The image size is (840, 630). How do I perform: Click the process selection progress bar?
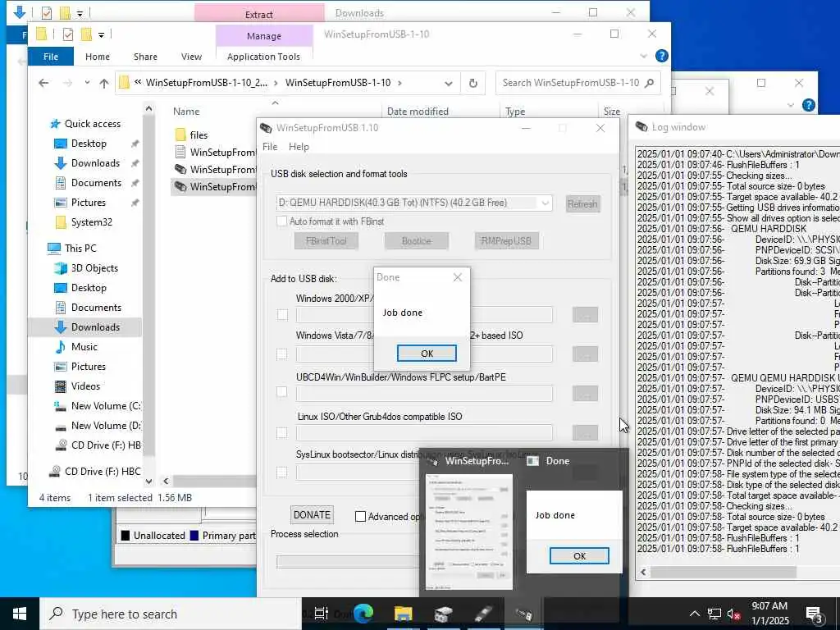click(347, 561)
